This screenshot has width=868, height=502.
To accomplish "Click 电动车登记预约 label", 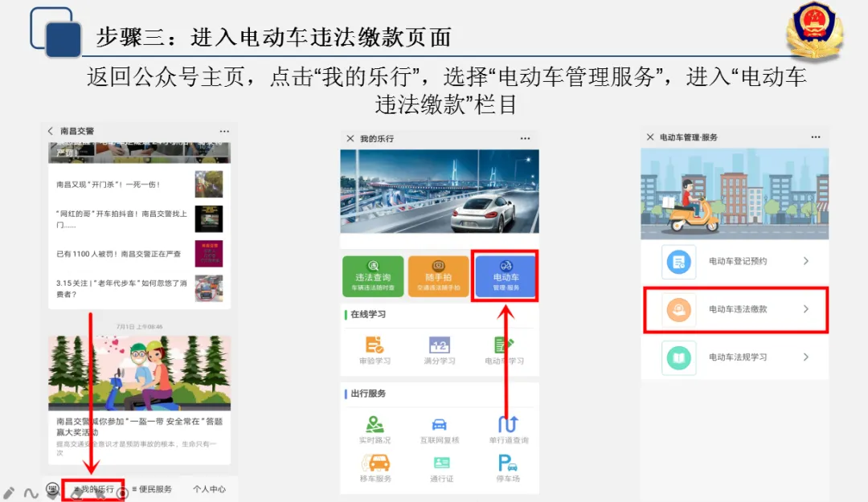I will pyautogui.click(x=738, y=261).
